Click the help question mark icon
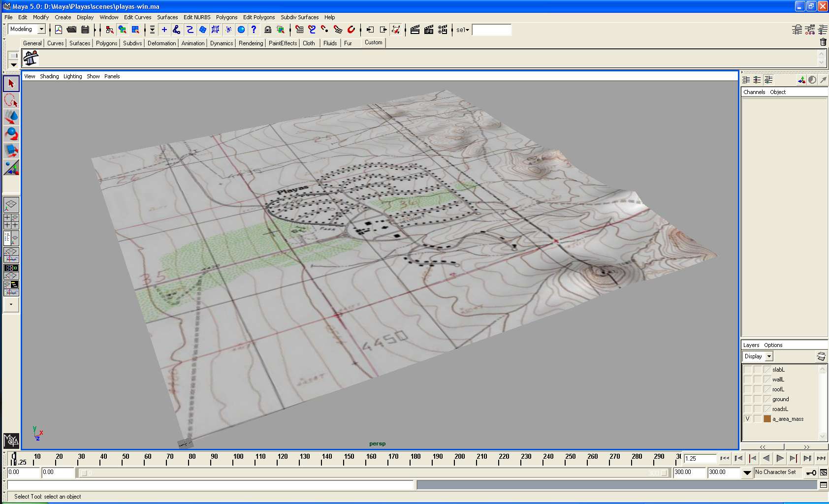The image size is (829, 504). [x=254, y=30]
